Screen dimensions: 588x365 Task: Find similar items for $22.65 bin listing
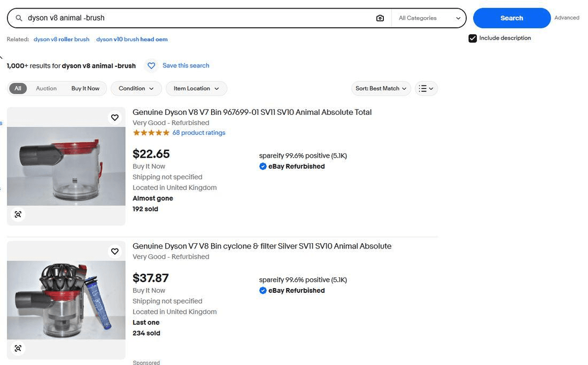(x=18, y=214)
